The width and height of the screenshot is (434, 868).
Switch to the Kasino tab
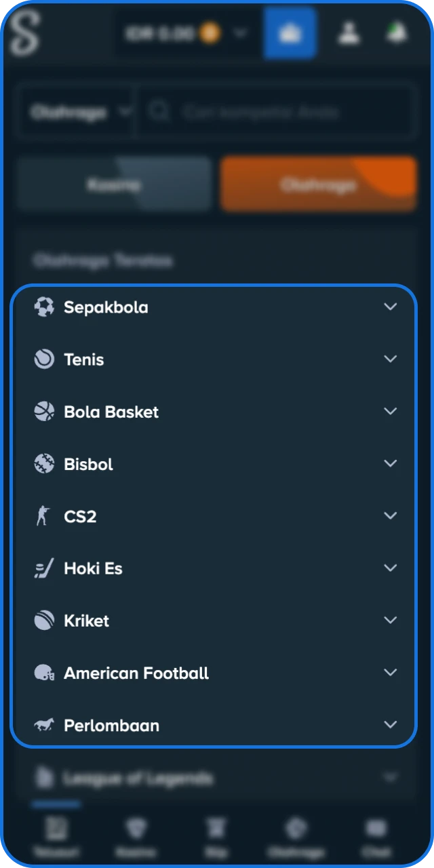coord(113,184)
